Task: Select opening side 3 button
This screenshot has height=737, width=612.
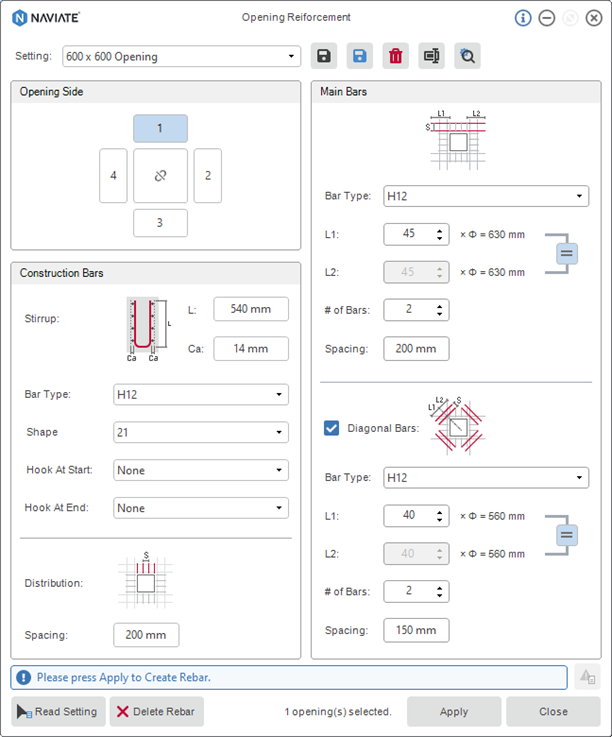Action: coord(160,223)
